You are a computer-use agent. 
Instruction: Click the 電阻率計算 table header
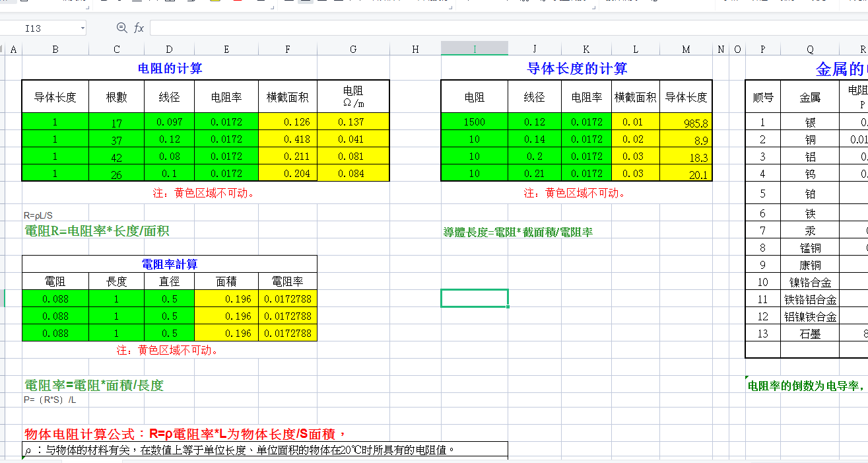click(170, 264)
